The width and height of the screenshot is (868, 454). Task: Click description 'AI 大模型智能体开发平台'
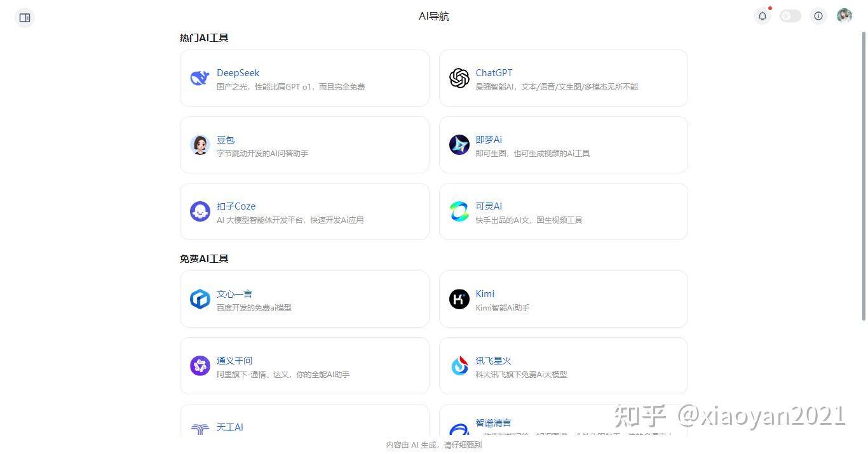pos(261,220)
